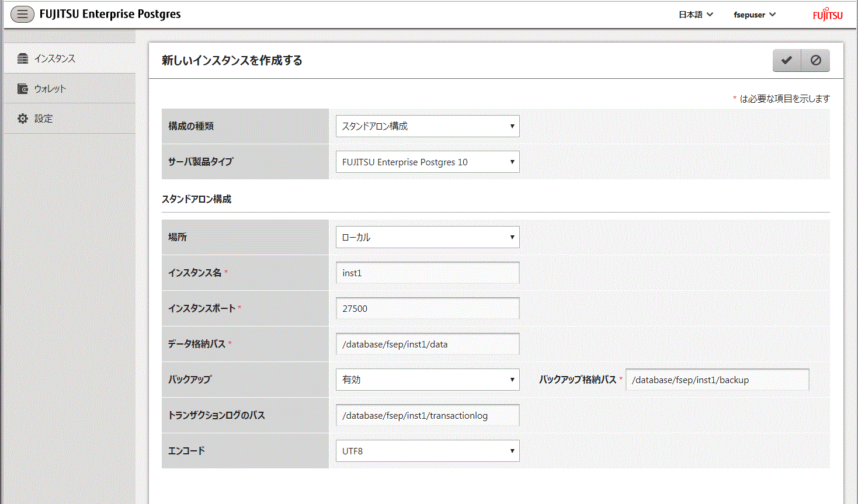This screenshot has height=504, width=858.
Task: Open the インスタンス sidebar item
Action: pos(70,58)
